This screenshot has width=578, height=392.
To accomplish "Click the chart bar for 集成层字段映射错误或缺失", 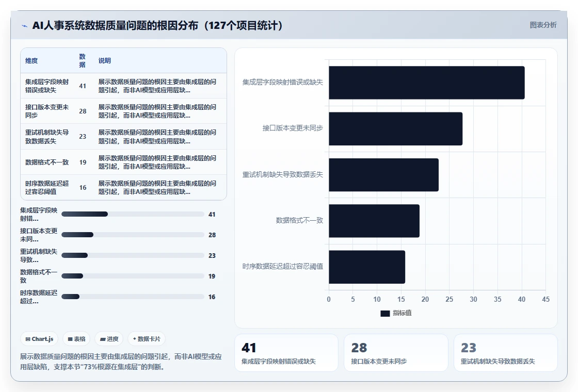I will (x=426, y=83).
